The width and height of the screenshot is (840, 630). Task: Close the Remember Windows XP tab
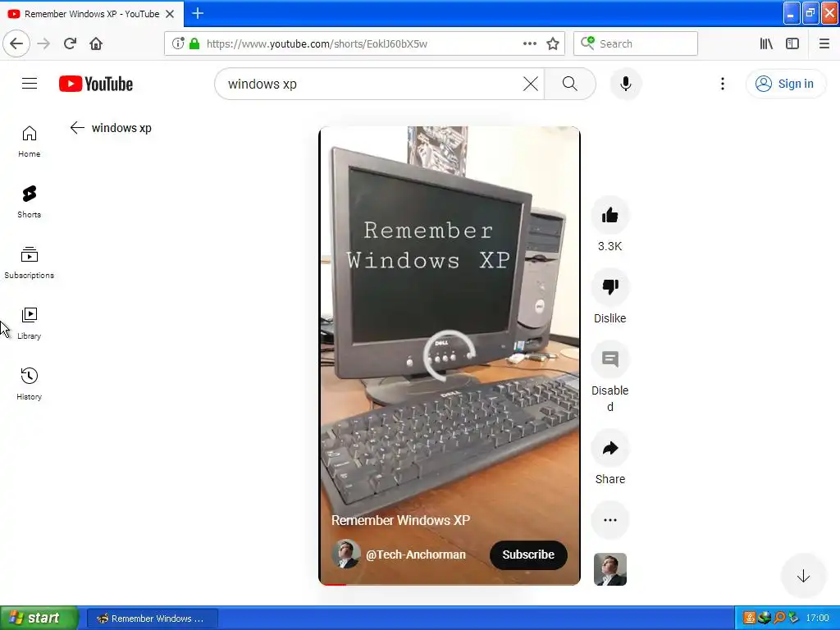click(170, 14)
